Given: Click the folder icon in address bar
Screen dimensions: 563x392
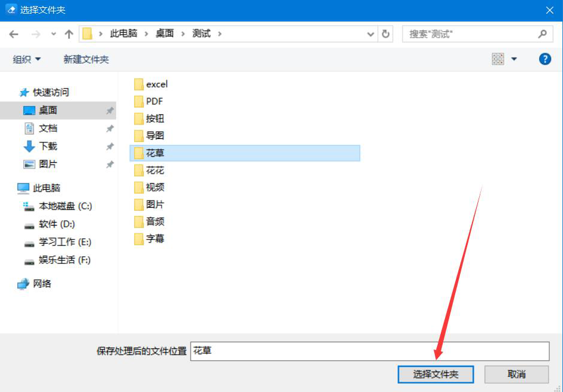Looking at the screenshot, I should [87, 34].
